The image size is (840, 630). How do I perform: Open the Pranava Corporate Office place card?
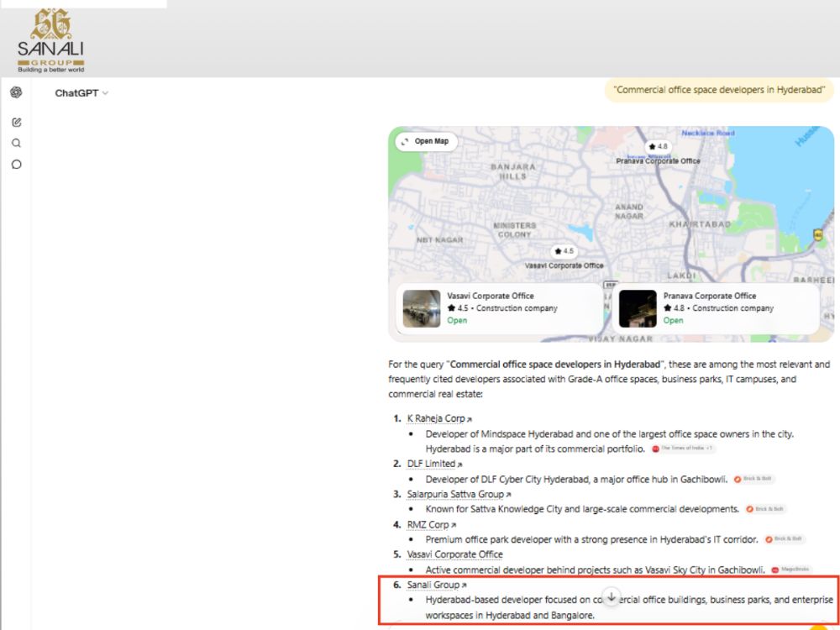(x=716, y=308)
